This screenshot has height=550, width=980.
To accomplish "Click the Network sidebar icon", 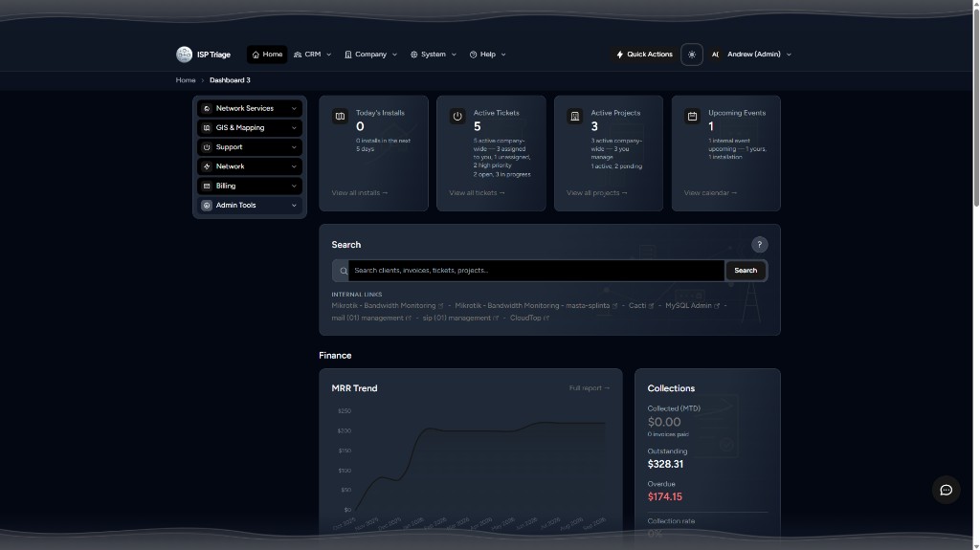I will pos(207,166).
